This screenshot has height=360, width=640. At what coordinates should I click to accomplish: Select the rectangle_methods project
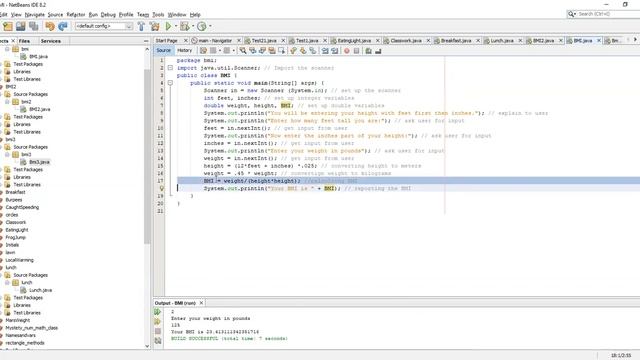[25, 343]
